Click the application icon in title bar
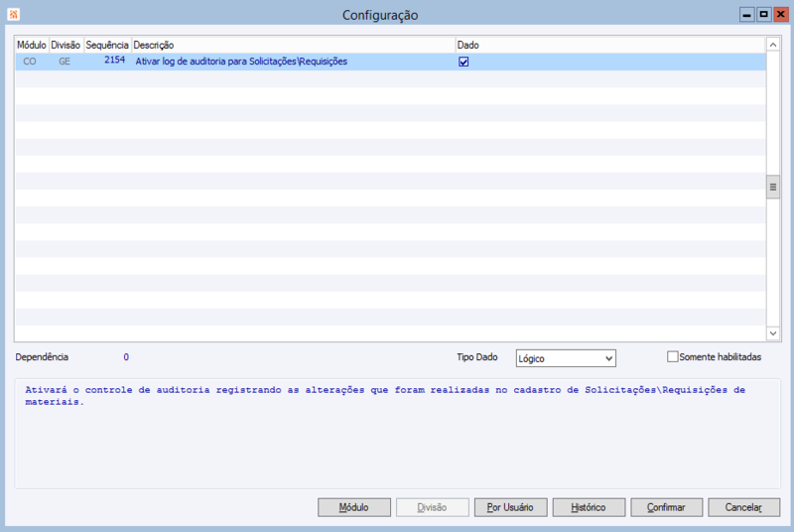The height and width of the screenshot is (532, 794). pyautogui.click(x=14, y=14)
